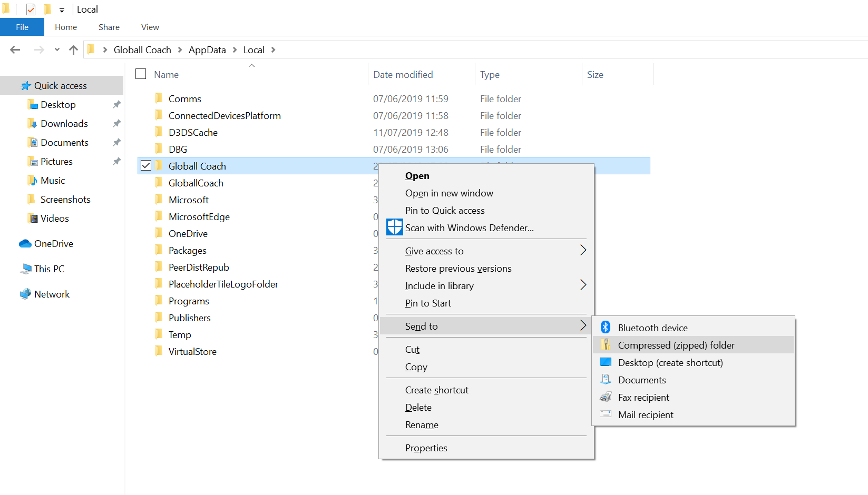Switch to the Share ribbon tab
This screenshot has width=868, height=495.
tap(109, 27)
